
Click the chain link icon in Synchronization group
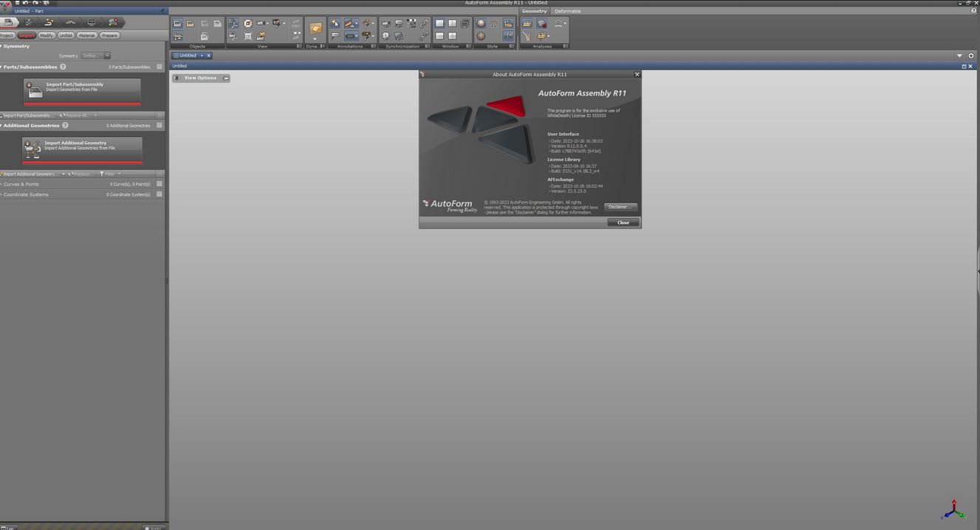424,24
